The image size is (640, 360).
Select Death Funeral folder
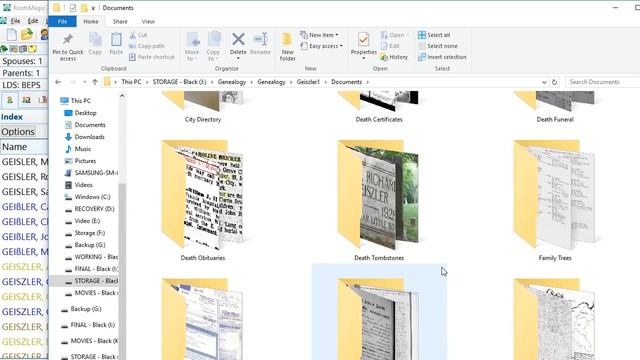(x=555, y=107)
